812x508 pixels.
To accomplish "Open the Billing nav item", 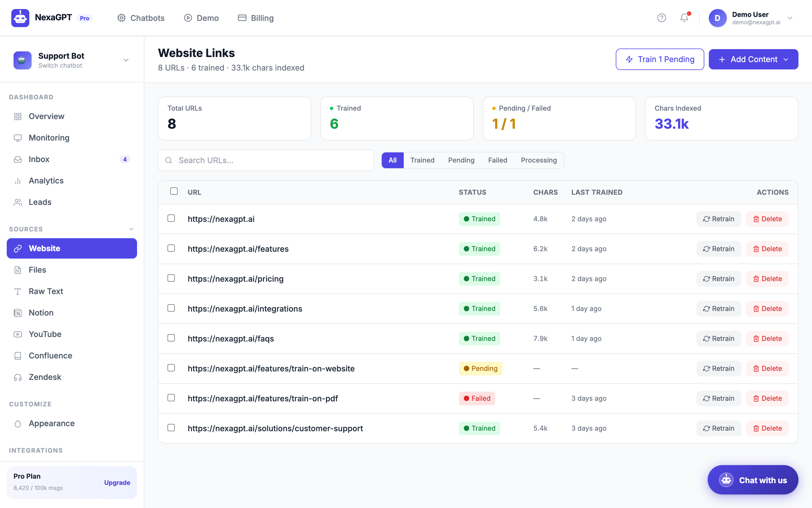I will click(x=256, y=18).
